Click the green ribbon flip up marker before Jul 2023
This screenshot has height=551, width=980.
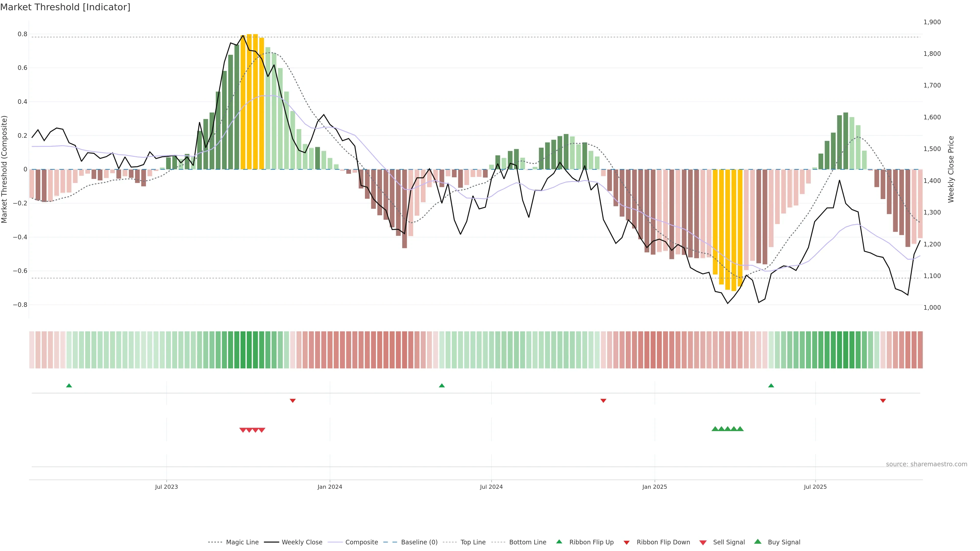(x=69, y=386)
